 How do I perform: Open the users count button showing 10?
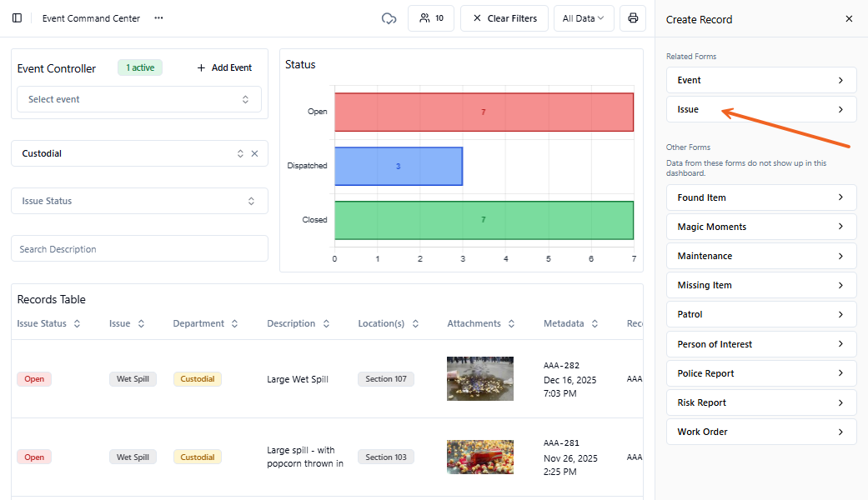click(431, 18)
